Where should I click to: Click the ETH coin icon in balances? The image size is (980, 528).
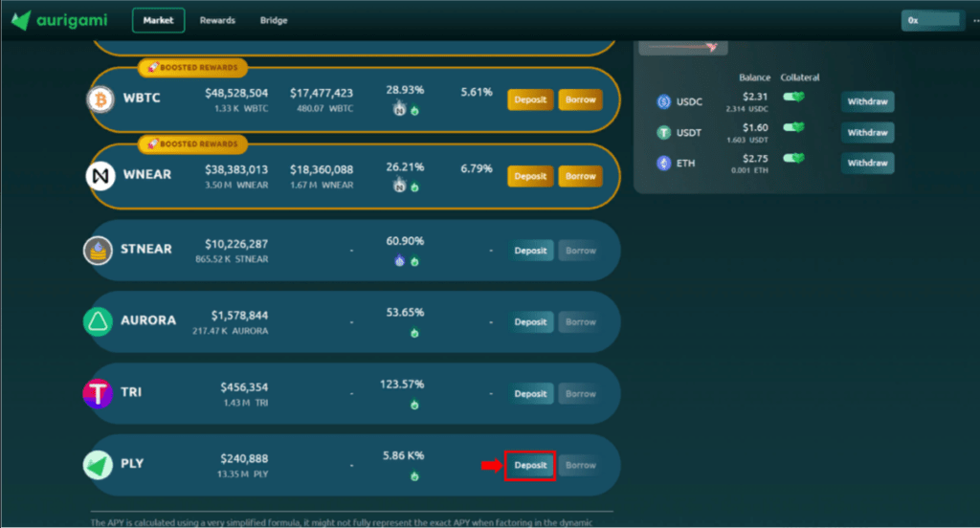pyautogui.click(x=664, y=163)
